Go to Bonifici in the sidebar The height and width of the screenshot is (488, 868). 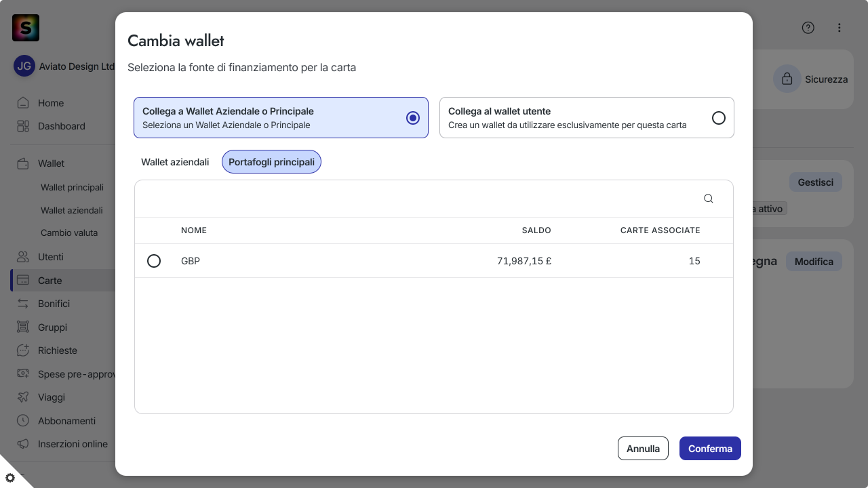(54, 304)
